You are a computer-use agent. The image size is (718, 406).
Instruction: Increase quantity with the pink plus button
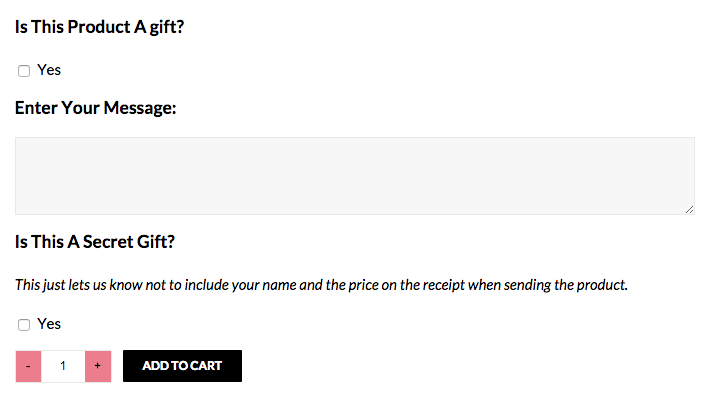point(97,366)
